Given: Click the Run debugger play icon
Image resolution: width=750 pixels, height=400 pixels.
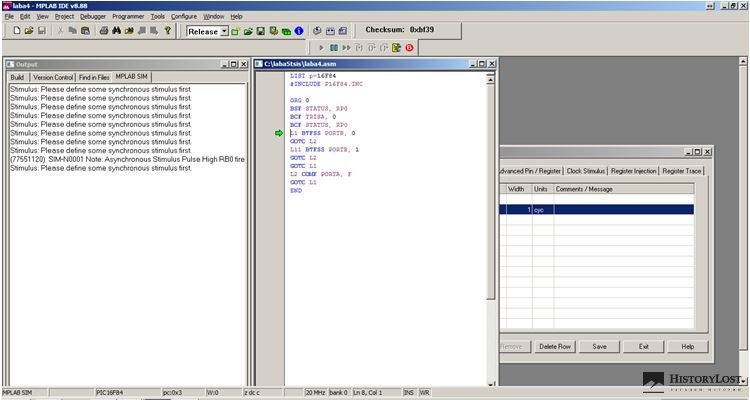Looking at the screenshot, I should (x=321, y=48).
